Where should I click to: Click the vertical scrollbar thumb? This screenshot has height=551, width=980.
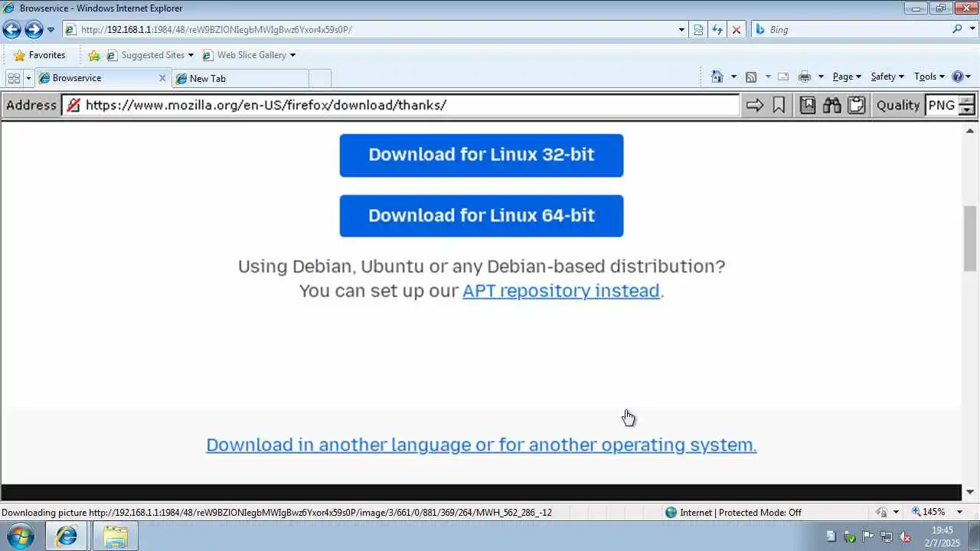[x=970, y=238]
